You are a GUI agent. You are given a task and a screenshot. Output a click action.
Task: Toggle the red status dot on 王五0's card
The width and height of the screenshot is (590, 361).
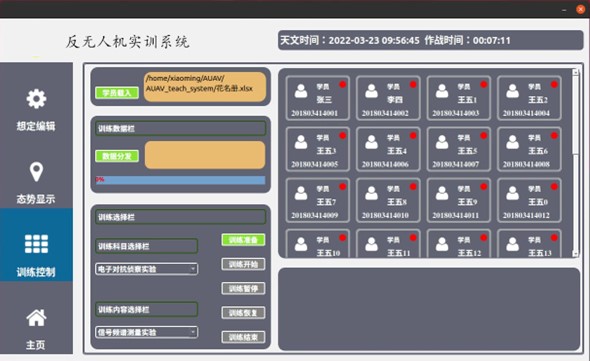(x=554, y=187)
